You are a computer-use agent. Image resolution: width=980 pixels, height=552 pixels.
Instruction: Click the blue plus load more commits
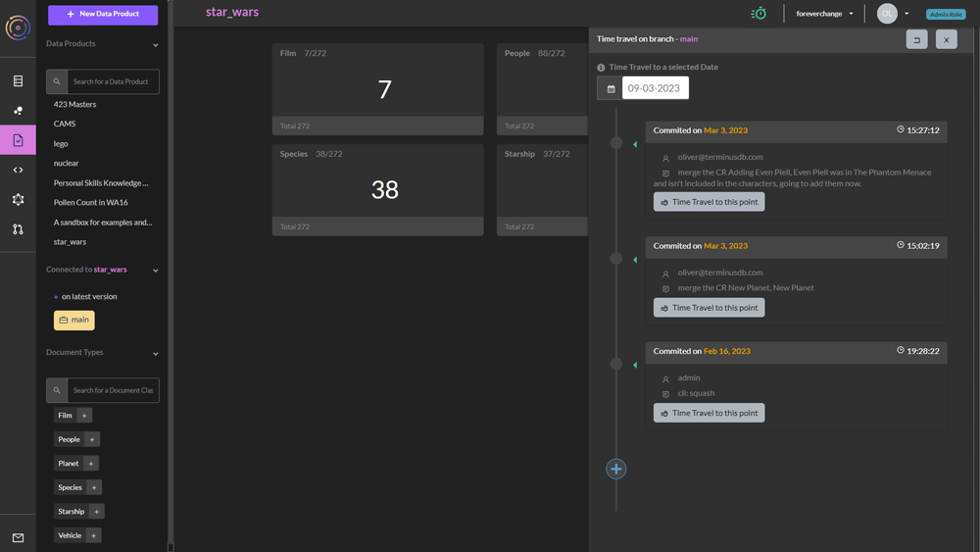click(x=616, y=469)
